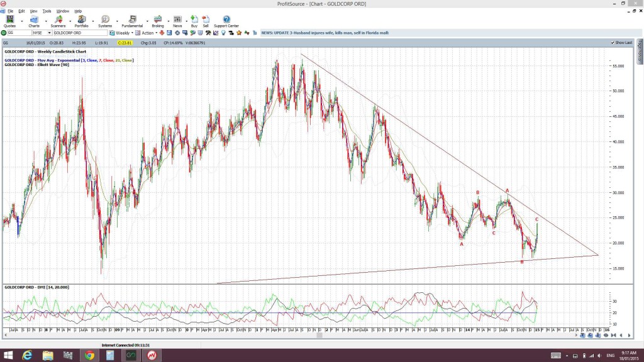Launch Internet Explorer from the taskbar
The width and height of the screenshot is (644, 362).
click(27, 356)
